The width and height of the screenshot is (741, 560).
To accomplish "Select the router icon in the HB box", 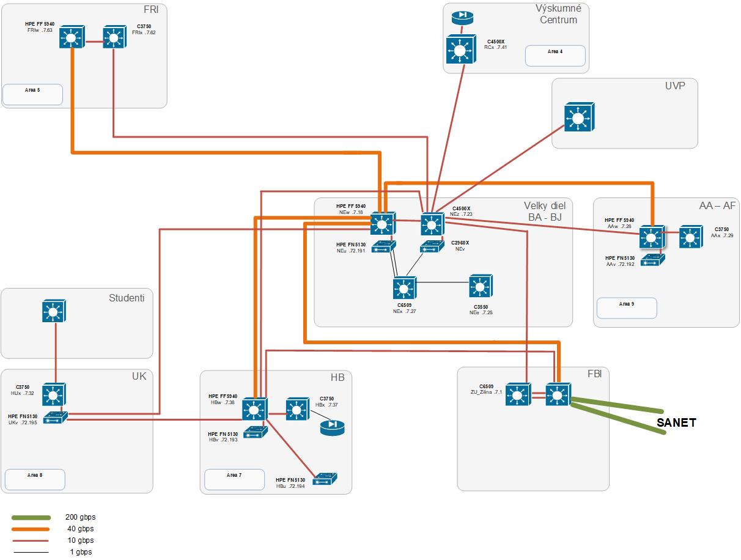I will click(x=332, y=427).
